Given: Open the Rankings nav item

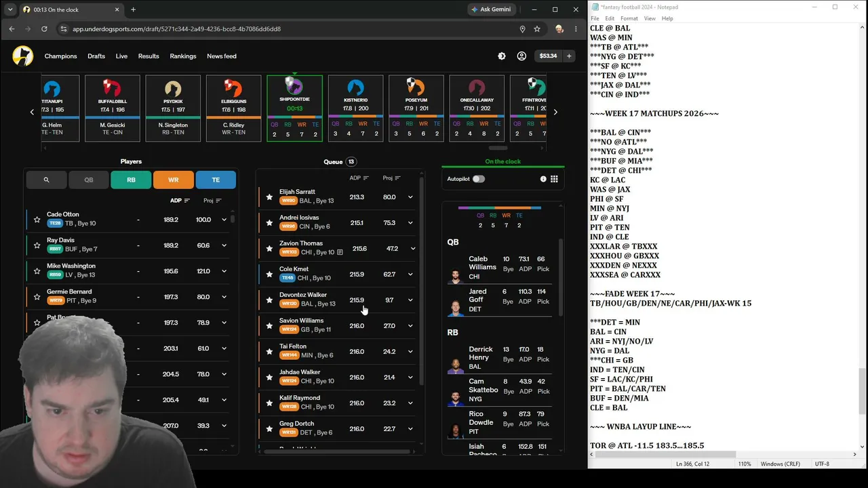Looking at the screenshot, I should [183, 56].
